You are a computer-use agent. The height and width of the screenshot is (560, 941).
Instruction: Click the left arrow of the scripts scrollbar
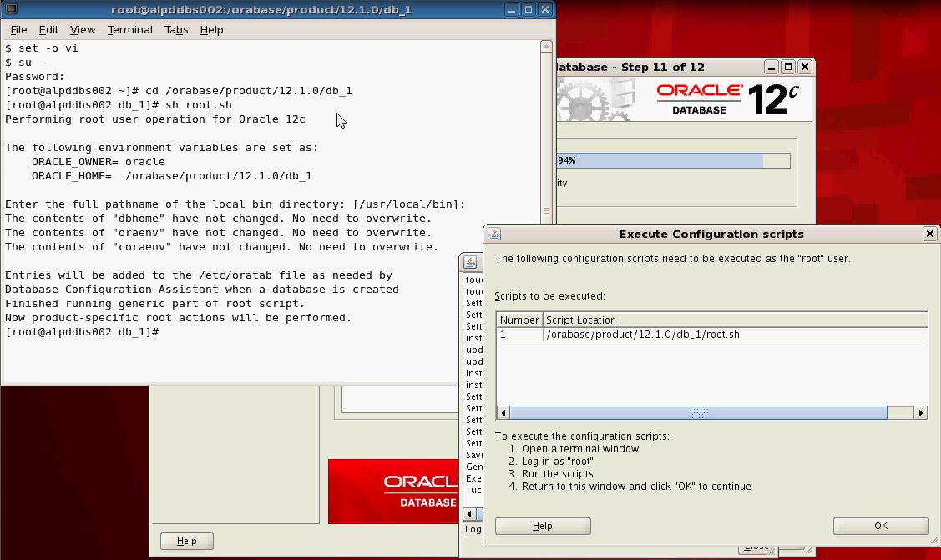pos(503,412)
